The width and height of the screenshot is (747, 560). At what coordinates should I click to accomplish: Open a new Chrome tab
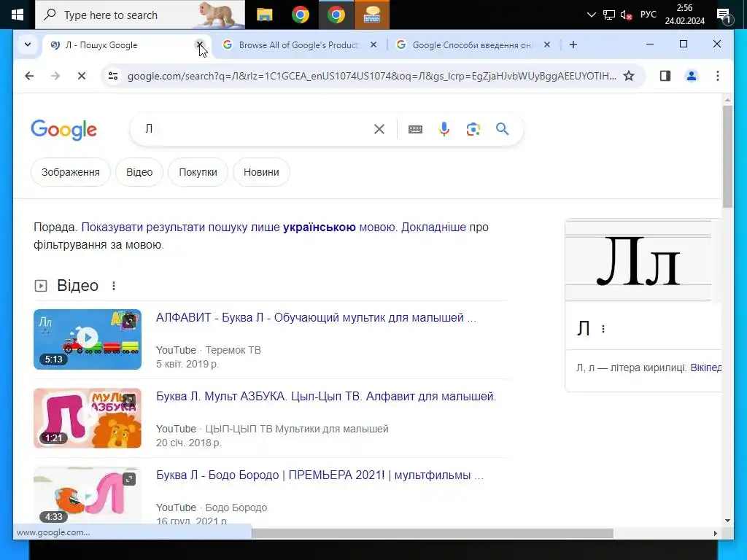(573, 44)
